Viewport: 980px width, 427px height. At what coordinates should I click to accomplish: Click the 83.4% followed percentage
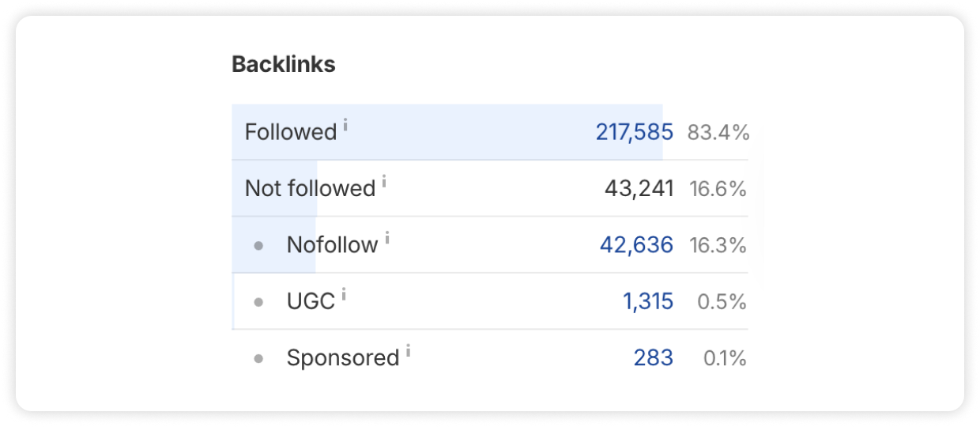tap(718, 132)
